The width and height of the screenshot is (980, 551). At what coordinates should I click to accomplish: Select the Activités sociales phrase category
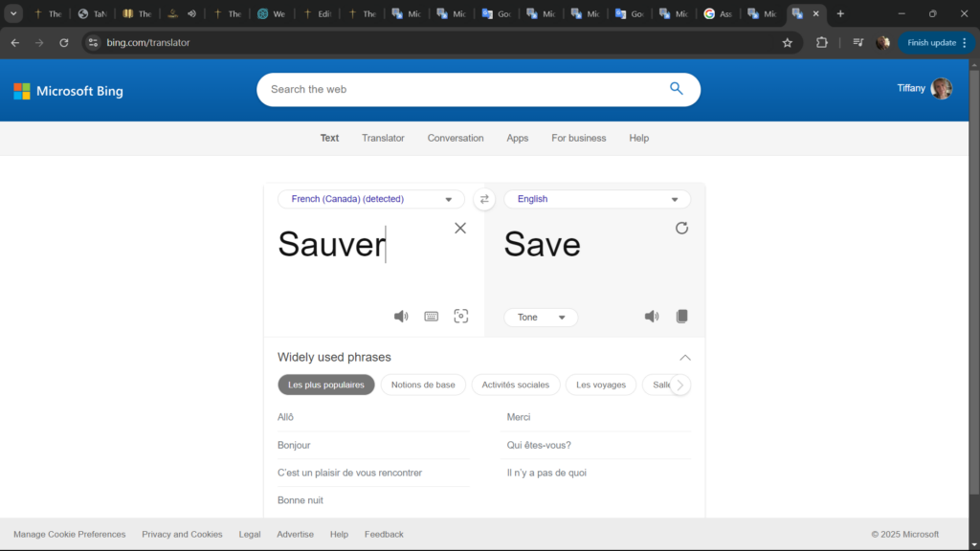516,385
